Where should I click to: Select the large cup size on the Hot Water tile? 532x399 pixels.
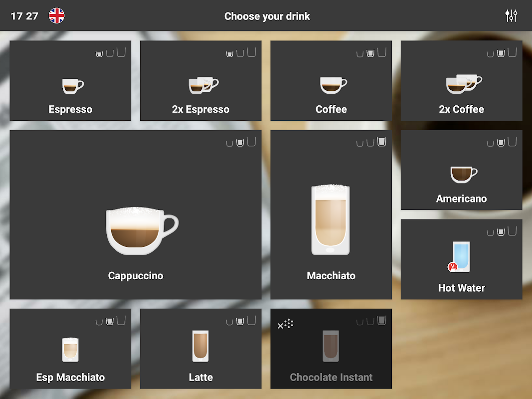512,231
